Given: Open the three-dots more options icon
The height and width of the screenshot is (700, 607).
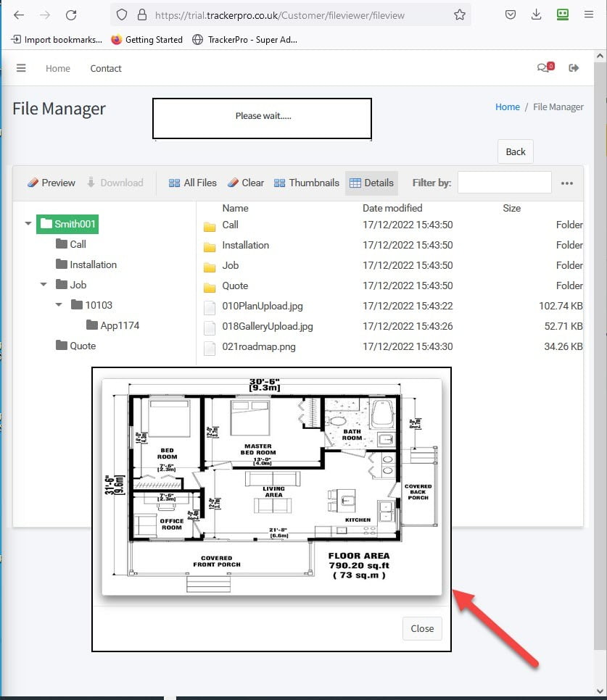Looking at the screenshot, I should [x=567, y=183].
